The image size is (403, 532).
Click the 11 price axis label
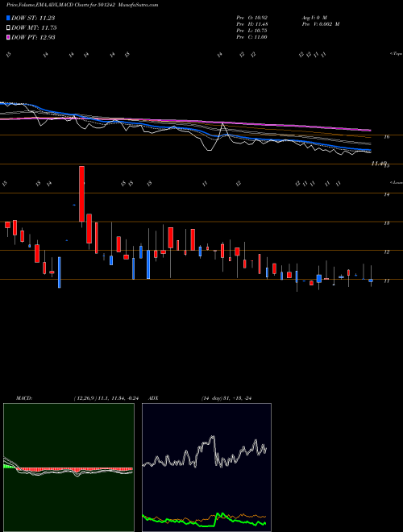pyautogui.click(x=386, y=281)
